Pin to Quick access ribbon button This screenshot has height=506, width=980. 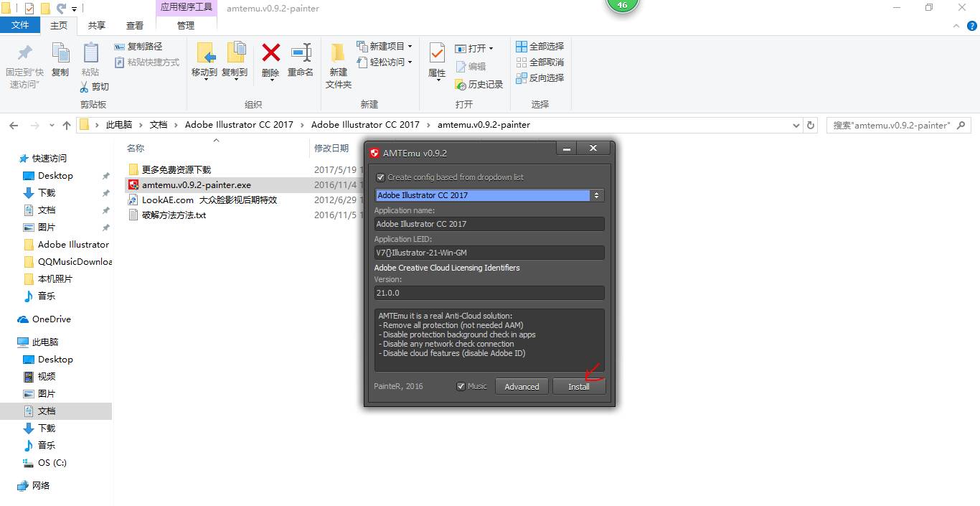[24, 66]
